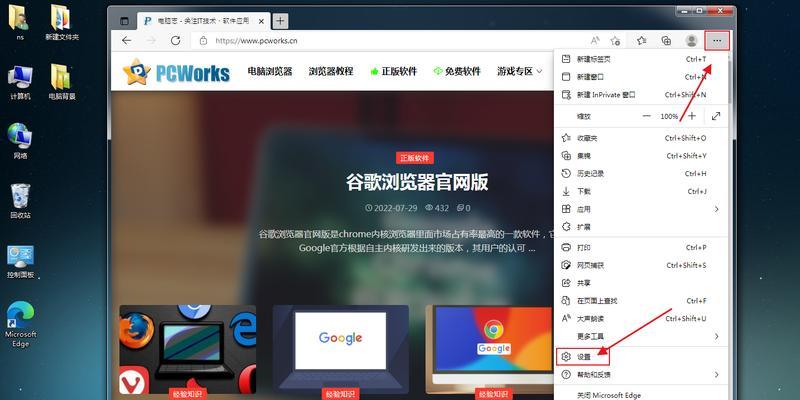Choose 新建 InPrivate 窗口 menu item
The height and width of the screenshot is (400, 800).
click(x=641, y=95)
